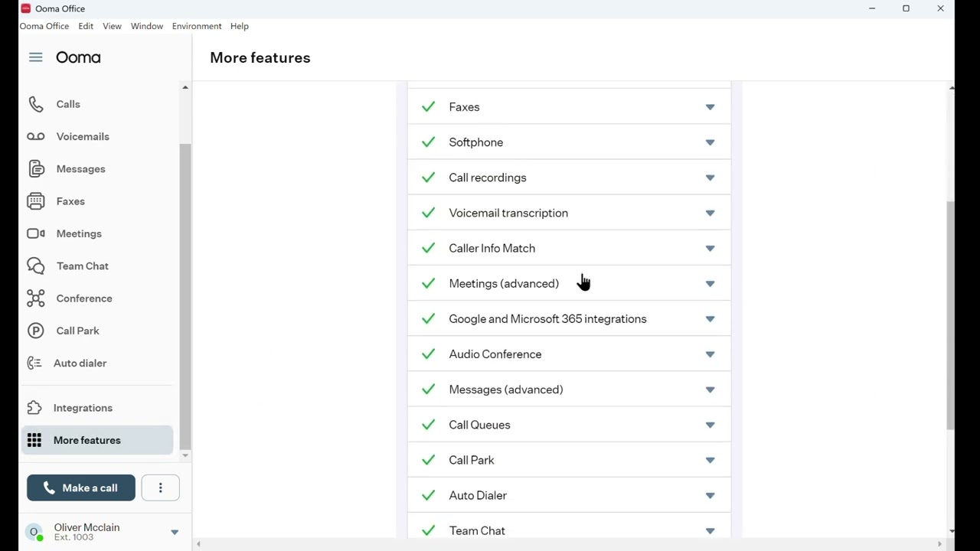
Task: Expand Meetings (advanced) dropdown arrow
Action: (710, 284)
